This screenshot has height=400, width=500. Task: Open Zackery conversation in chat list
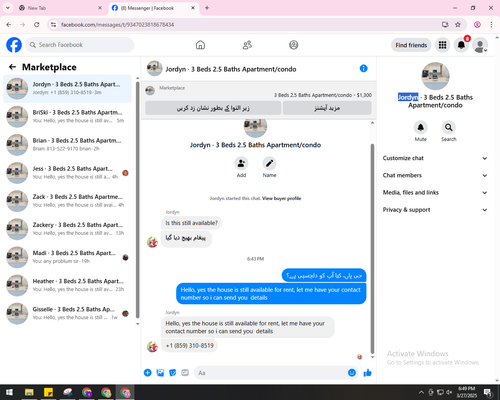pos(67,229)
